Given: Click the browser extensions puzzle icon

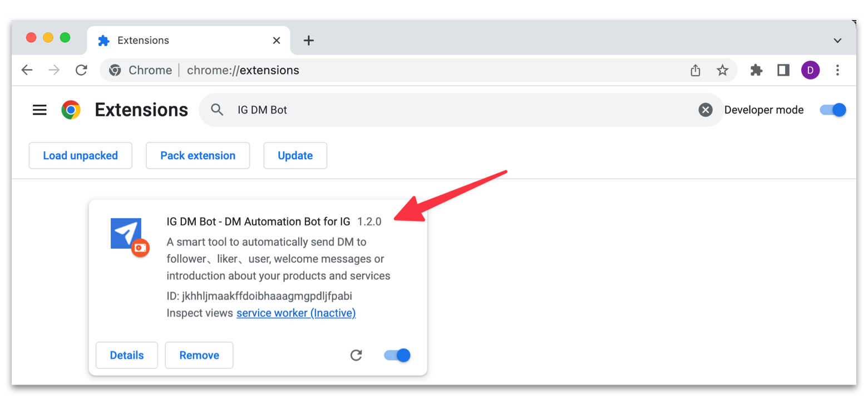Looking at the screenshot, I should (x=756, y=70).
